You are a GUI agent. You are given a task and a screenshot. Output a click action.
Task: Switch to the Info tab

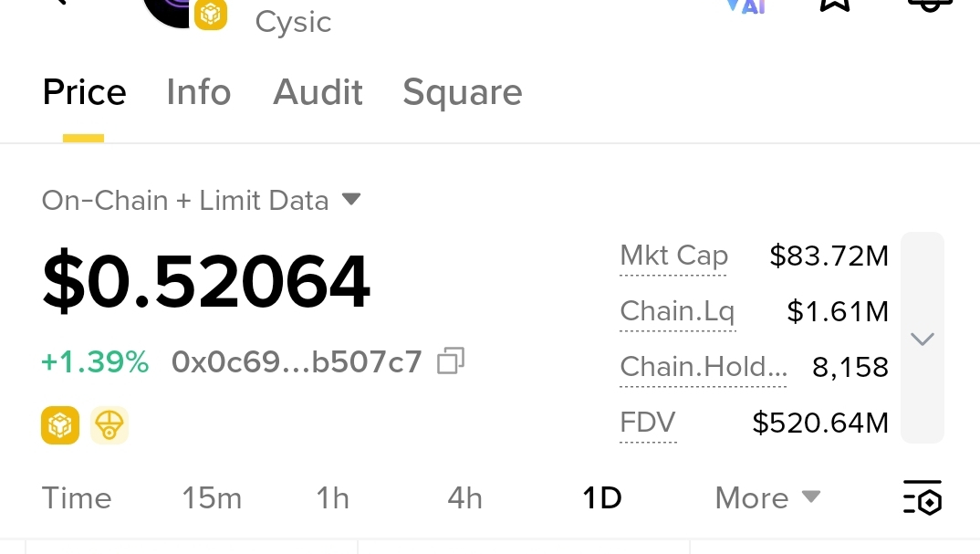point(198,93)
